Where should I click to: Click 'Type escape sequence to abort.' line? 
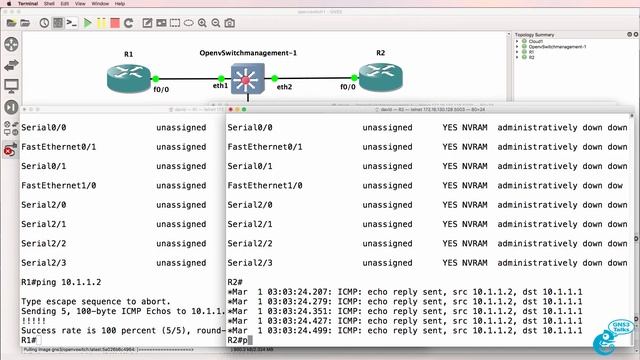pos(96,302)
